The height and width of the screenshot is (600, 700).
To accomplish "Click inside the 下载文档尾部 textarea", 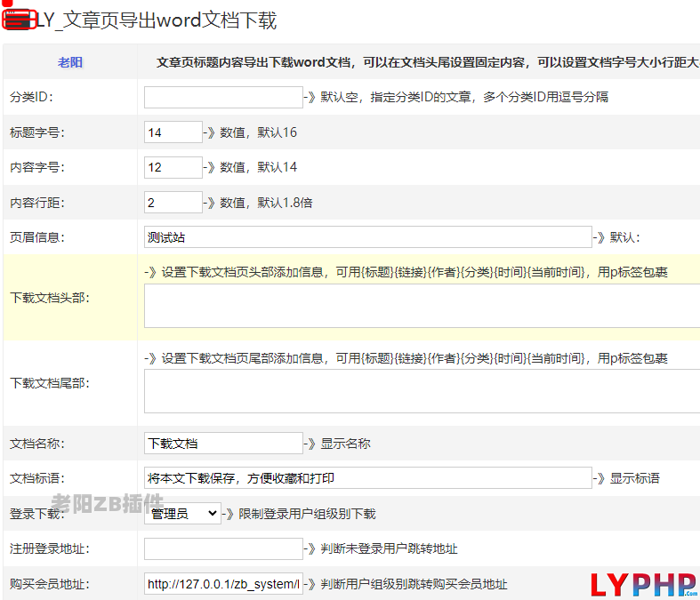I will point(422,392).
